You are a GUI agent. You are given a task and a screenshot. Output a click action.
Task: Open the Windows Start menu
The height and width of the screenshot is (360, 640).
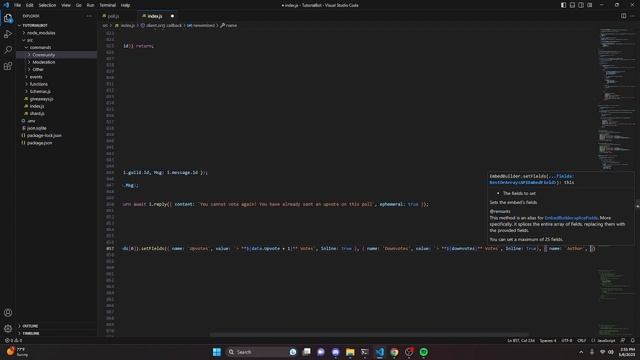(217, 352)
